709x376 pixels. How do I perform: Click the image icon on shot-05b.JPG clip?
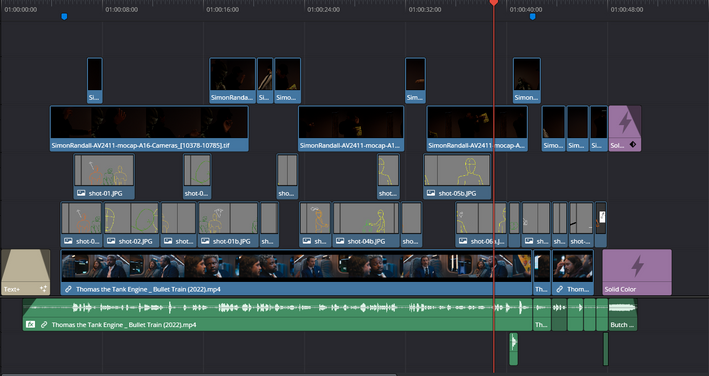431,193
